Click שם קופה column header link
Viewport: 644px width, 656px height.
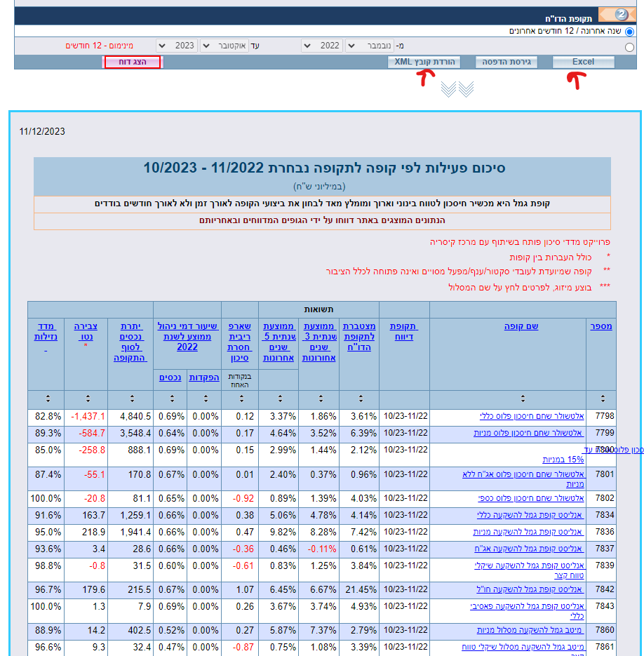tap(521, 326)
